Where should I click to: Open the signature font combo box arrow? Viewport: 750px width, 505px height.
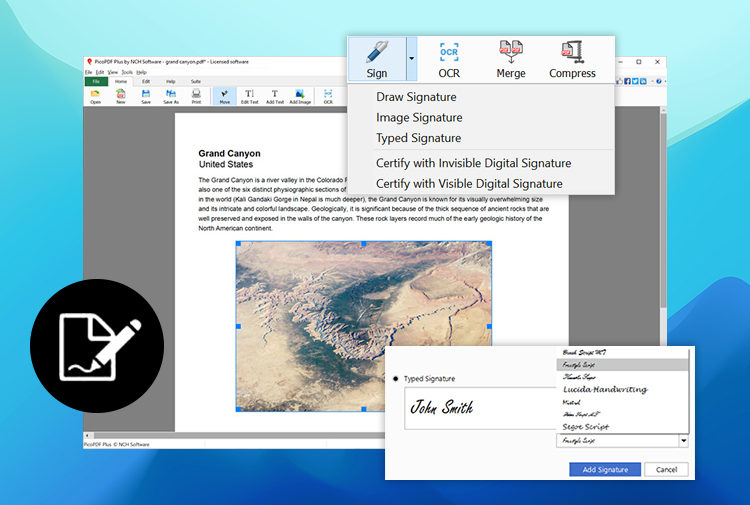click(x=684, y=440)
